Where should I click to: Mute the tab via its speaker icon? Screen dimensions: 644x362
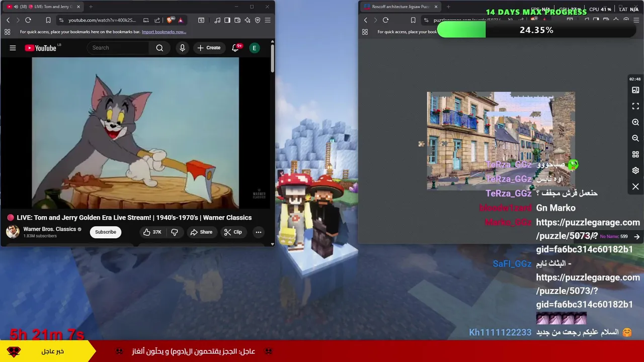point(16,7)
